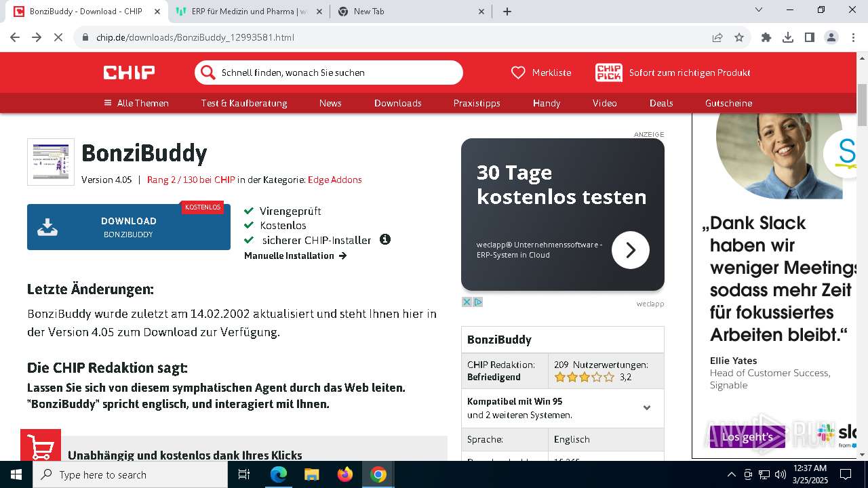Open Test & Kaufberatung menu
The width and height of the screenshot is (868, 488).
pyautogui.click(x=244, y=103)
